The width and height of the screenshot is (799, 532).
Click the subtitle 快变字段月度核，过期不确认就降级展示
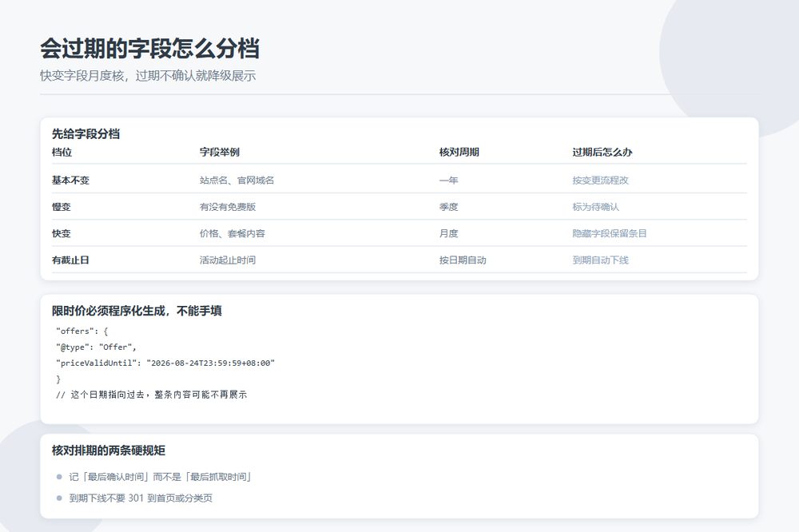[x=148, y=76]
